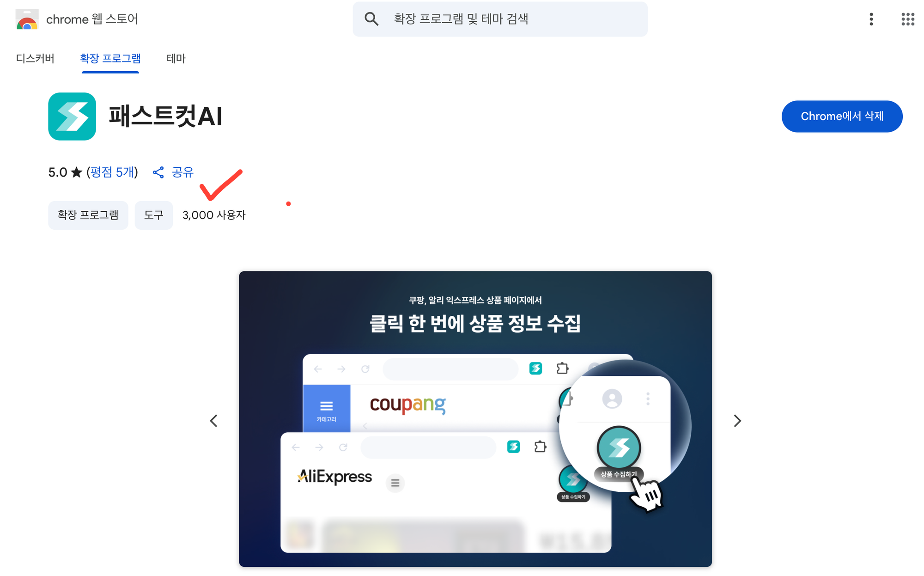Screen dimensions: 924x576
Task: Show the previous screenshot with left chevron
Action: [213, 421]
